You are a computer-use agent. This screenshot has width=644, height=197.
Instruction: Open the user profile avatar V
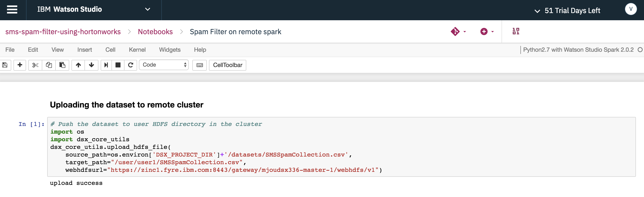pyautogui.click(x=631, y=9)
